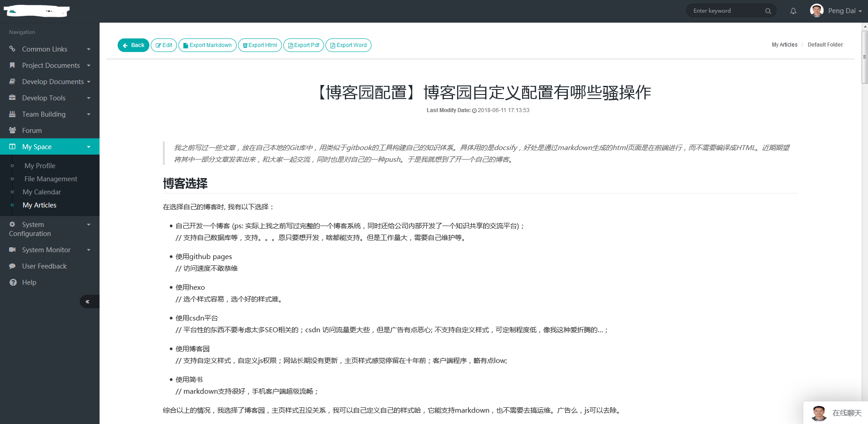Open My Calendar from the sidebar
Screen dimensions: 868x424
click(x=41, y=192)
